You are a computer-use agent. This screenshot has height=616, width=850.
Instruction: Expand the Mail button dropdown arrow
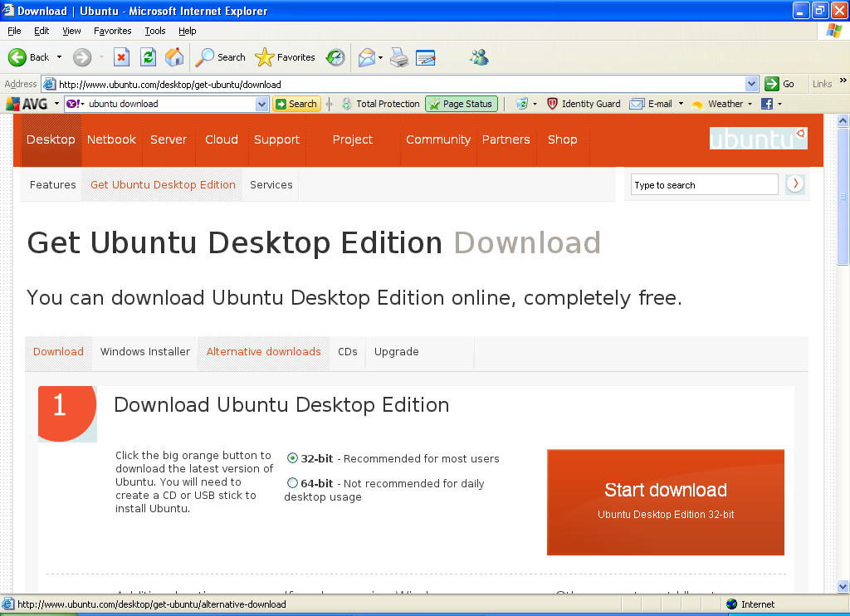[380, 57]
